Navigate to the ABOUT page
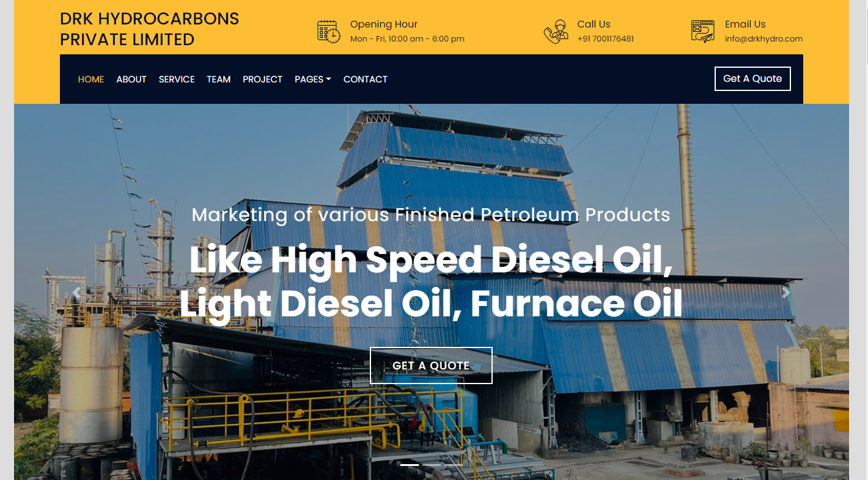The width and height of the screenshot is (868, 480). tap(131, 79)
